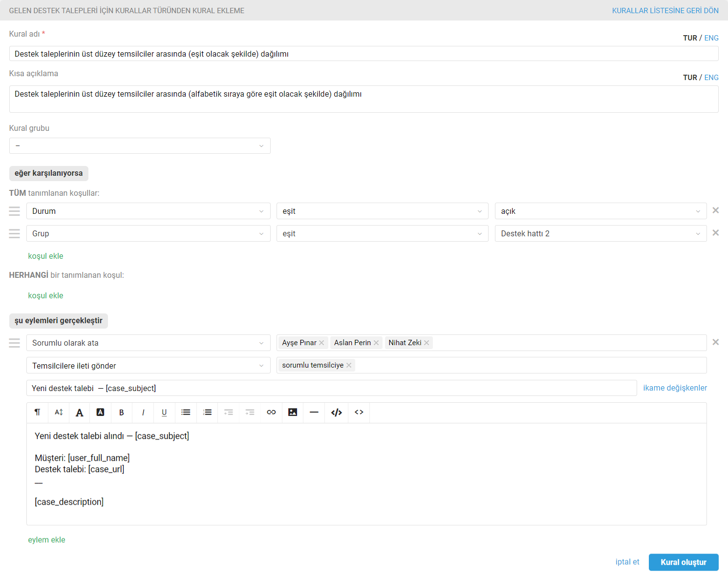Open paragraph format tool in editor toolbar

pos(37,413)
